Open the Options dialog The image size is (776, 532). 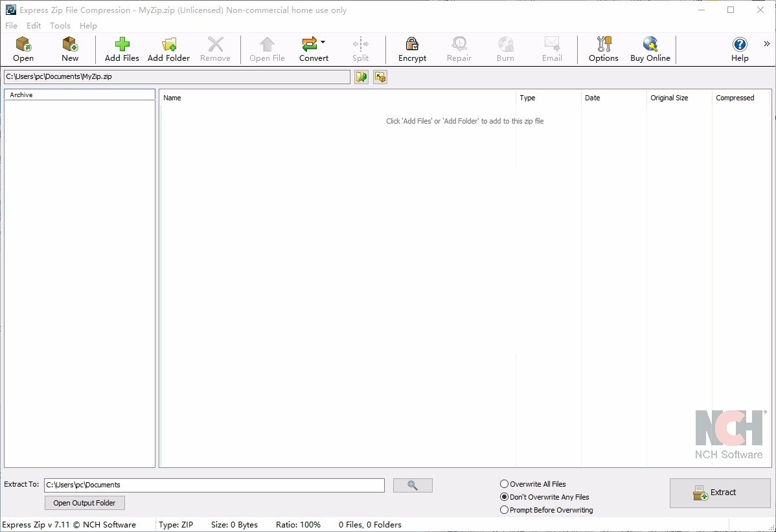pos(603,49)
